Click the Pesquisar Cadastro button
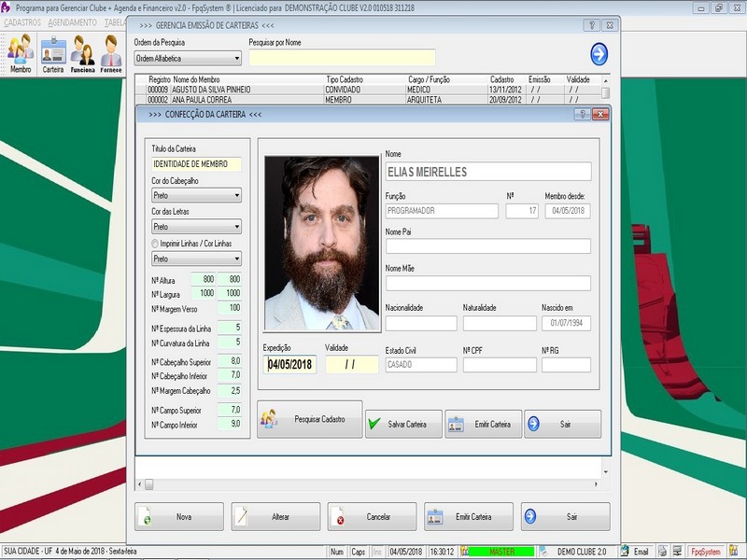 point(309,420)
